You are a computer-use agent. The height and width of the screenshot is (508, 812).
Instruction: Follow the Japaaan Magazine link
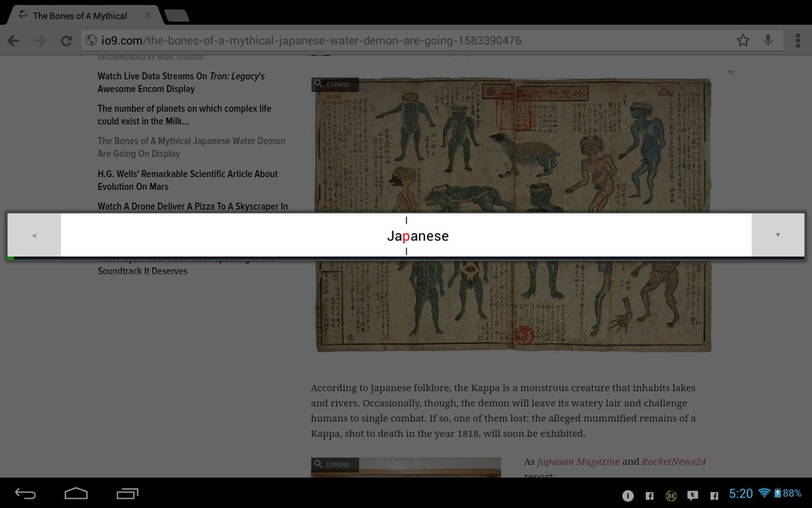point(578,461)
